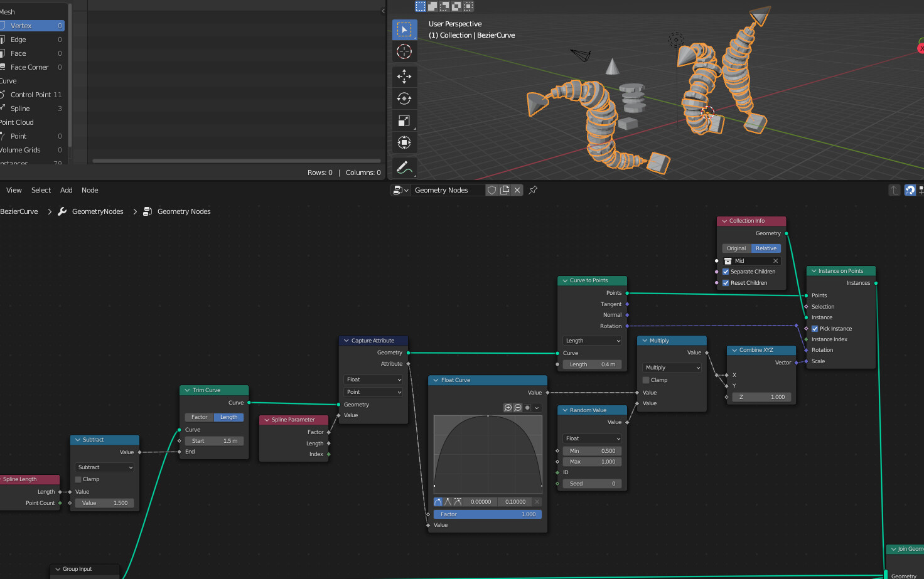Click the Random Value Min field
Screen dimensions: 924x579
pos(593,451)
